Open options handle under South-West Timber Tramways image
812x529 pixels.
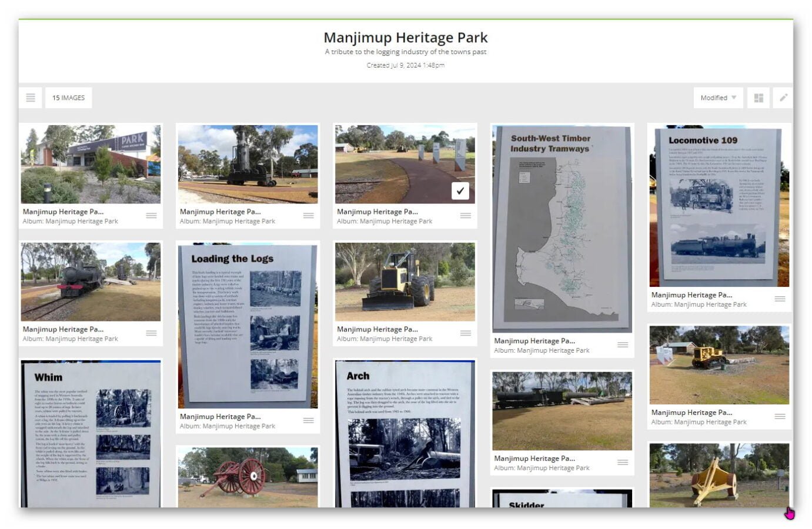tap(623, 345)
